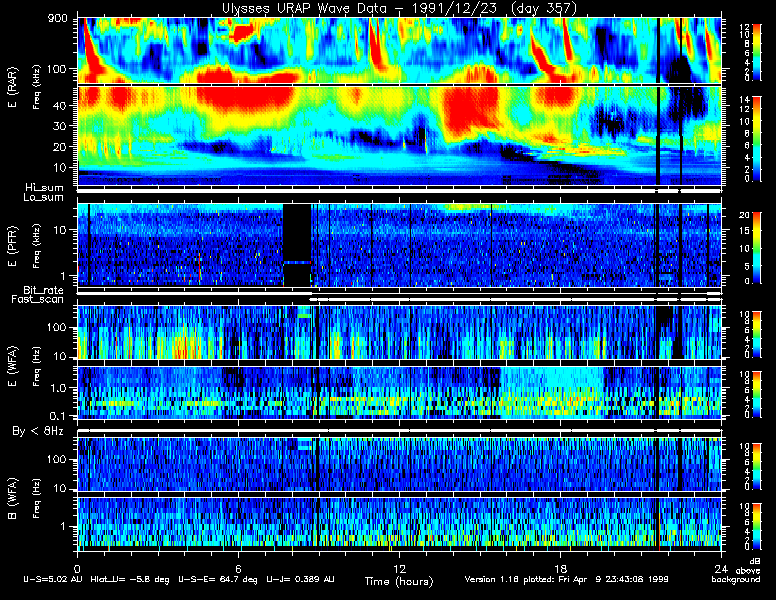776x600 pixels.
Task: Click the E (WFA) 0.1-1.0 Hz panel
Action: (x=399, y=393)
